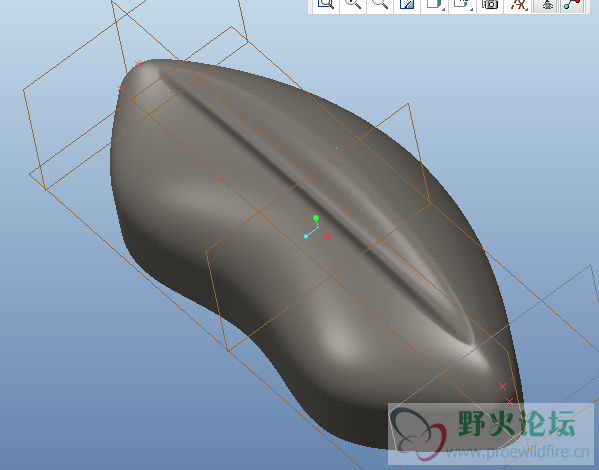Click the Zoom Out magnifier icon
The image size is (599, 470).
coord(380,5)
